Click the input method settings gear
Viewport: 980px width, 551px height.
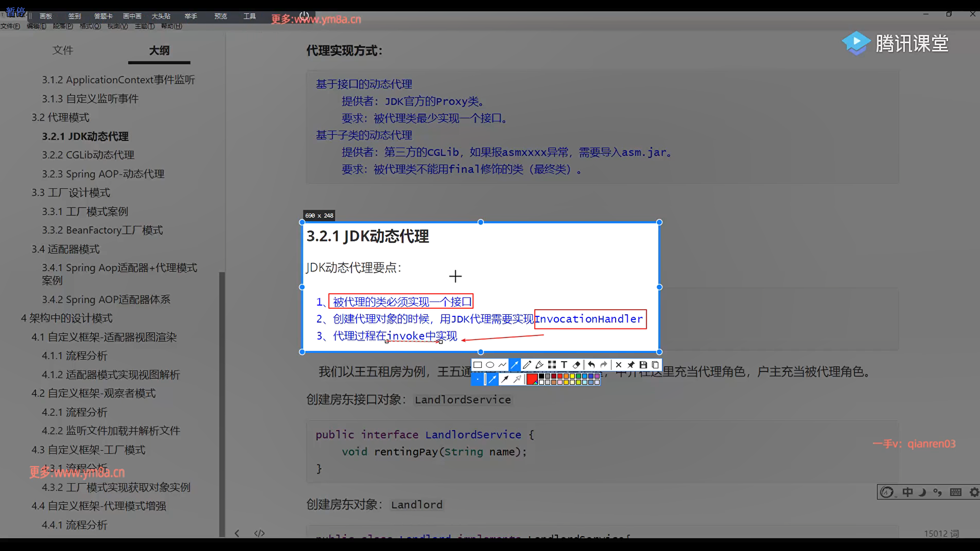click(974, 492)
